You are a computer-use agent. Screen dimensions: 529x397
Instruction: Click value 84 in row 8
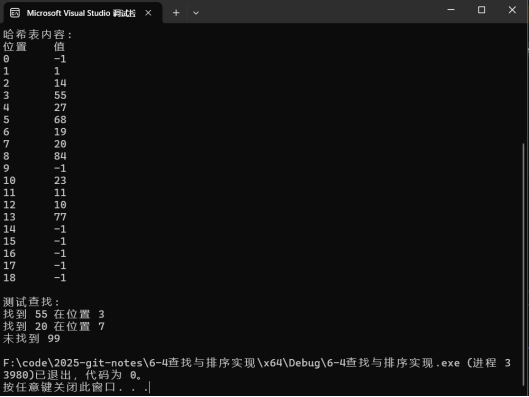pyautogui.click(x=60, y=156)
